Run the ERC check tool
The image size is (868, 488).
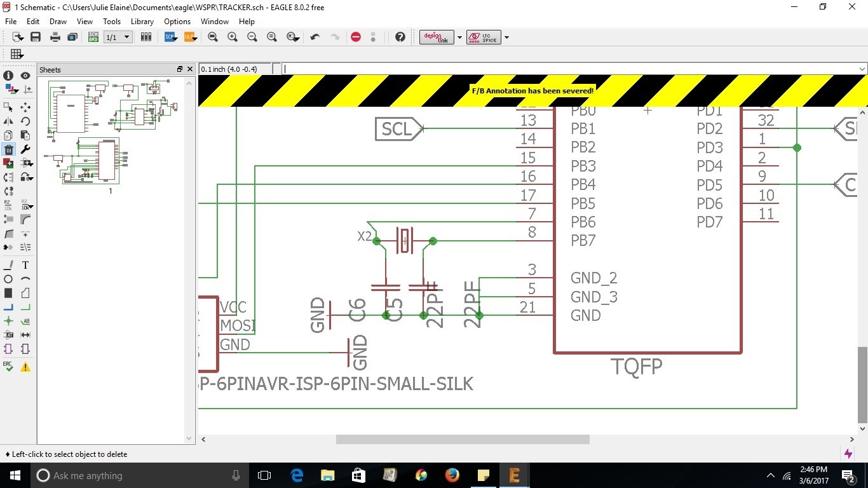click(8, 367)
